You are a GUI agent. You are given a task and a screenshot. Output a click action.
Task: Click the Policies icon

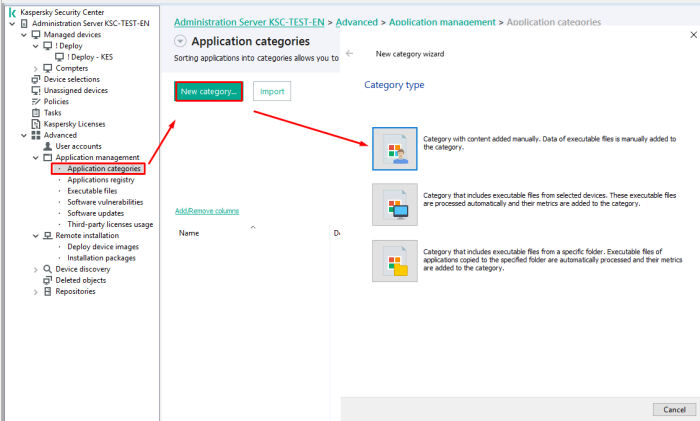[36, 102]
